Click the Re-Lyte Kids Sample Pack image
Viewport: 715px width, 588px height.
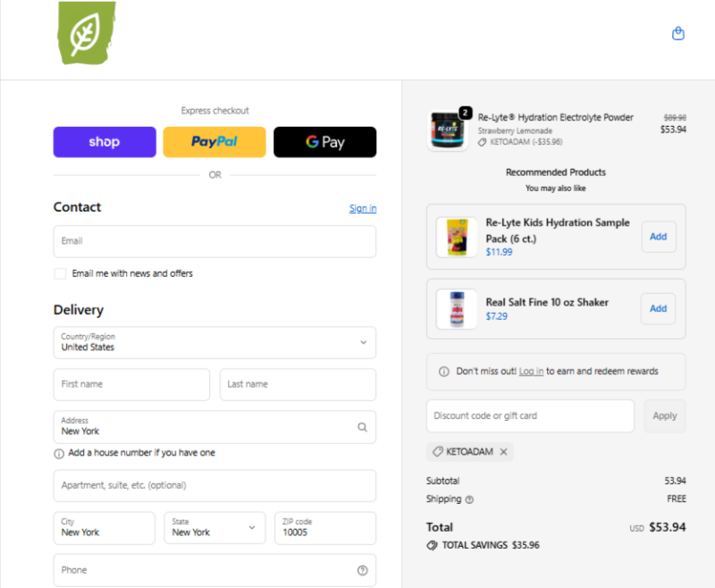point(456,237)
